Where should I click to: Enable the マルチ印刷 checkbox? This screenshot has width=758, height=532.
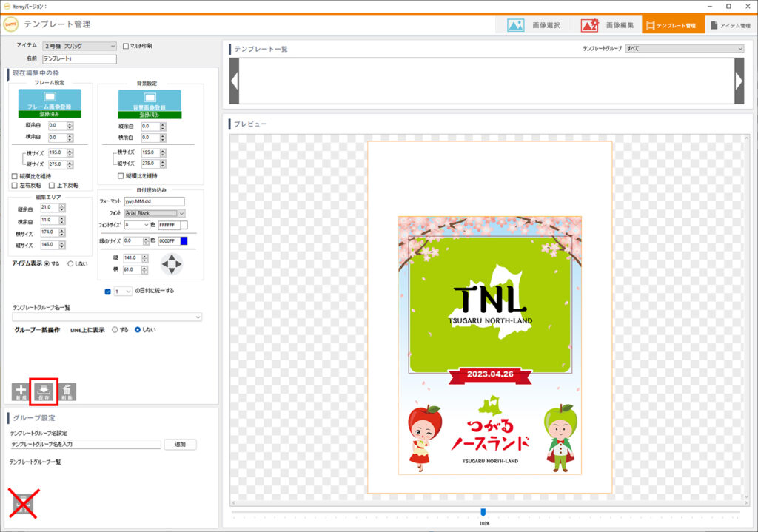click(x=126, y=46)
